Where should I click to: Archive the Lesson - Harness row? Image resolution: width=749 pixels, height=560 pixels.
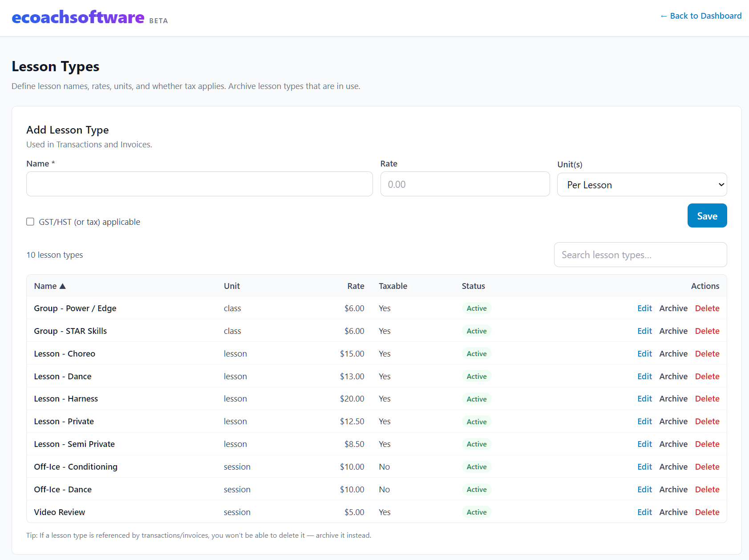click(x=673, y=399)
